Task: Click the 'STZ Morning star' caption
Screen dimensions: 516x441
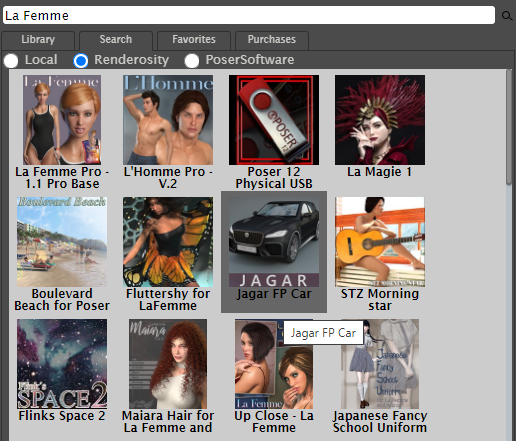Action: click(x=380, y=300)
